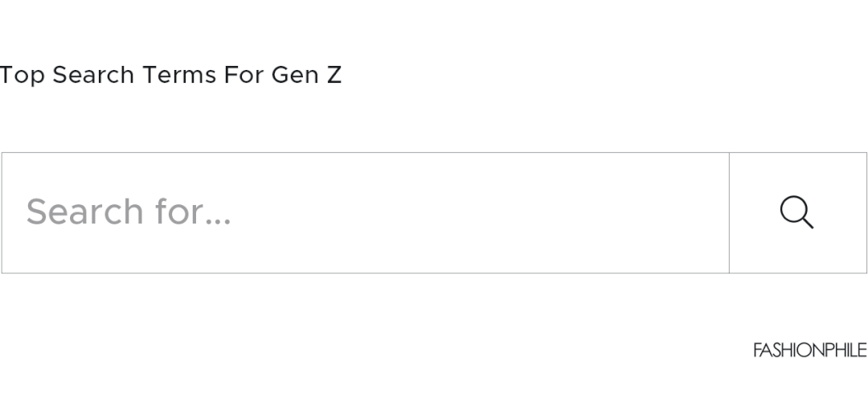Activate the search text box
868x419 pixels.
click(366, 212)
